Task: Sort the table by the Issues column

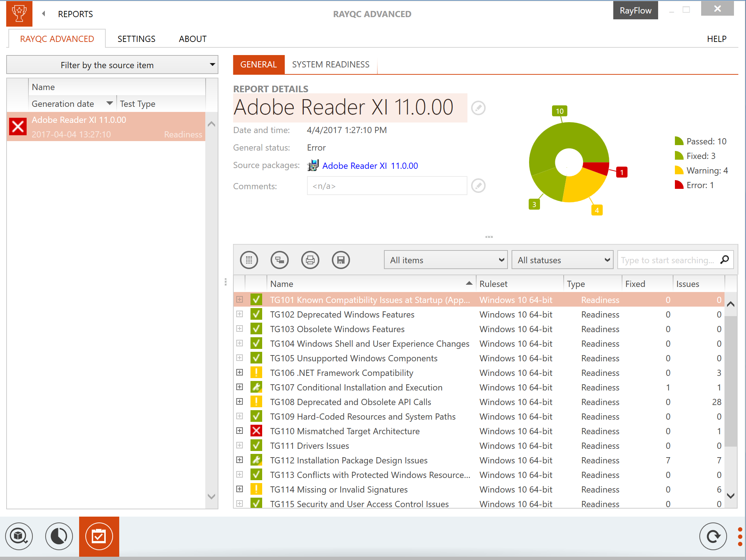Action: click(x=699, y=284)
